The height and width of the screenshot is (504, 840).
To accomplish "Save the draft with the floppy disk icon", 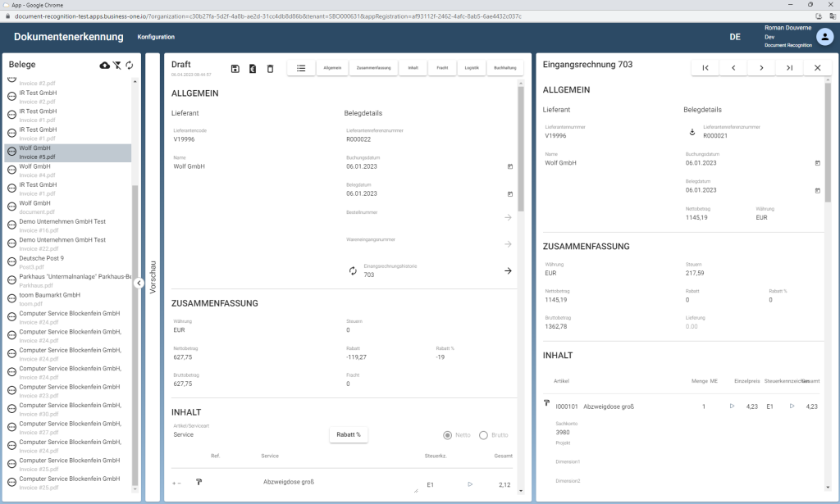I will pos(235,69).
